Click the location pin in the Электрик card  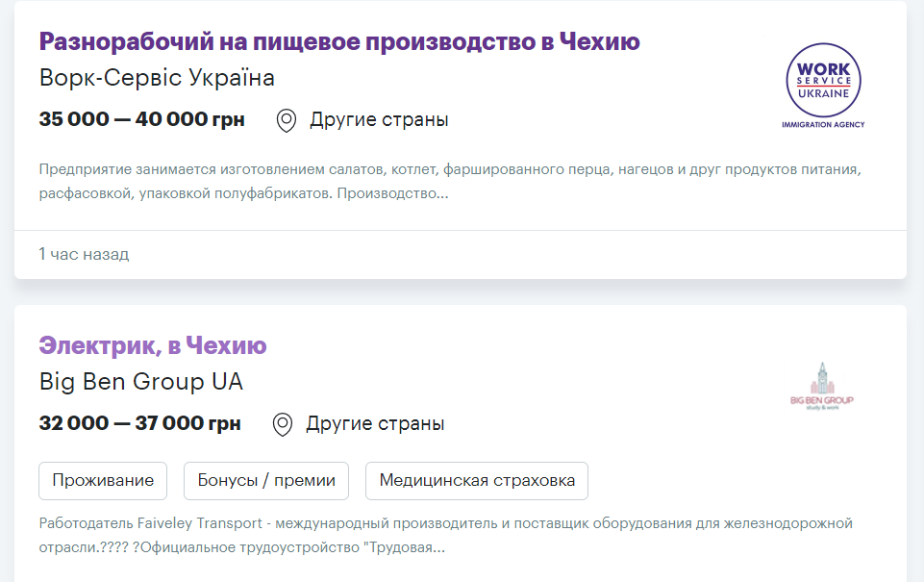[282, 424]
